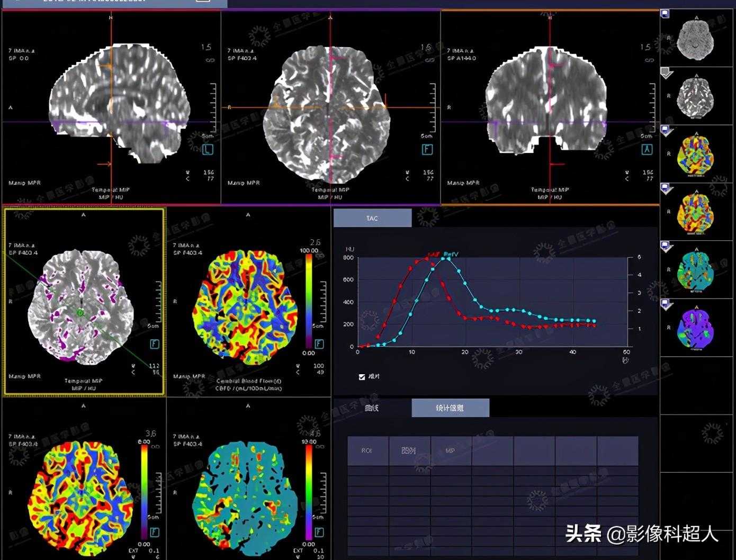
Task: Select the teal brain map thumbnail
Action: 696,270
